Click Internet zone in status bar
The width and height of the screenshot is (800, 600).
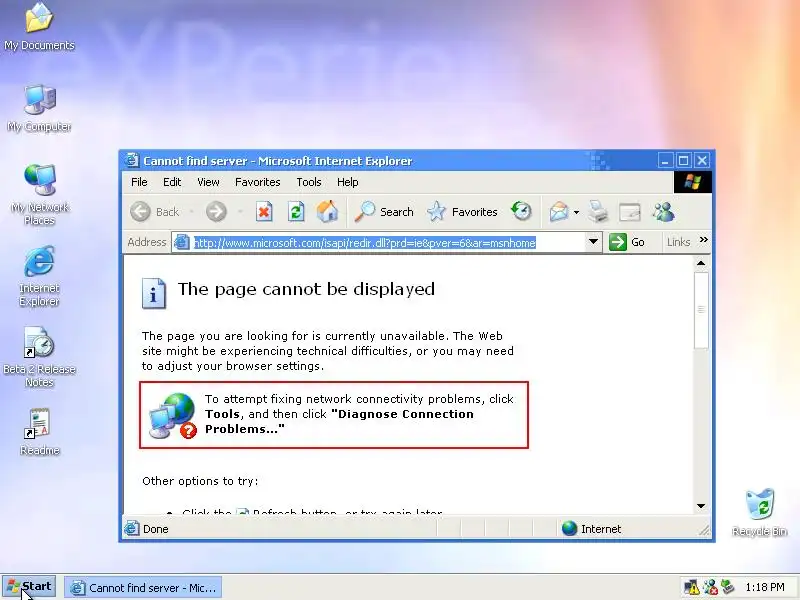point(592,529)
